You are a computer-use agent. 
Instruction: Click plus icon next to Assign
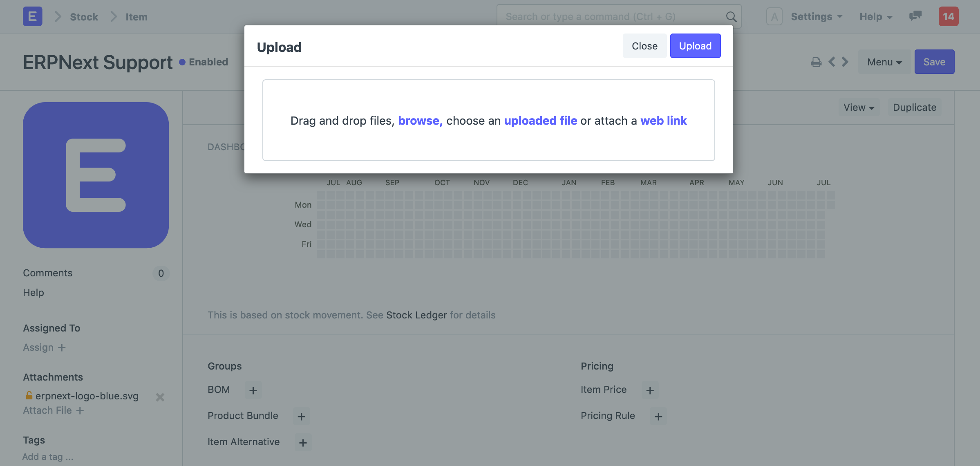[62, 347]
